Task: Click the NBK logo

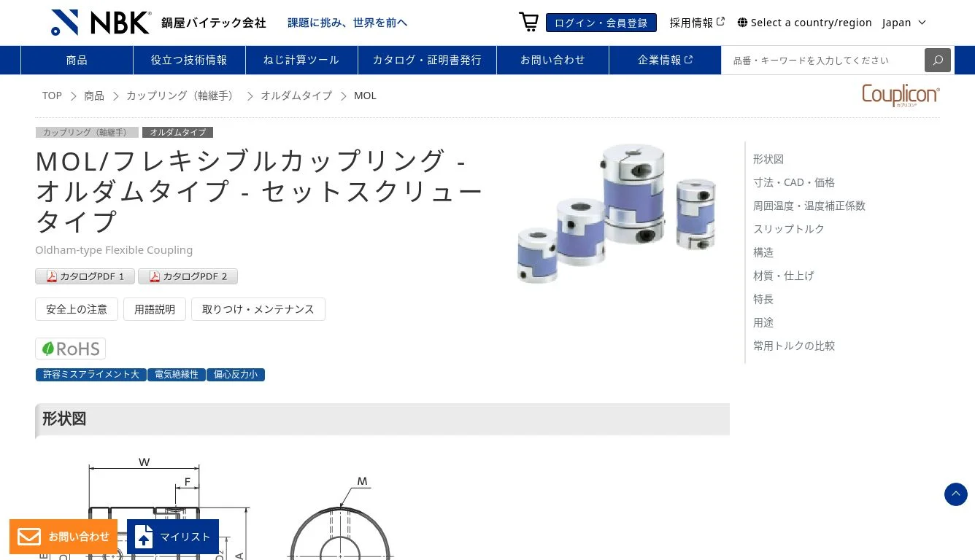Action: [101, 23]
